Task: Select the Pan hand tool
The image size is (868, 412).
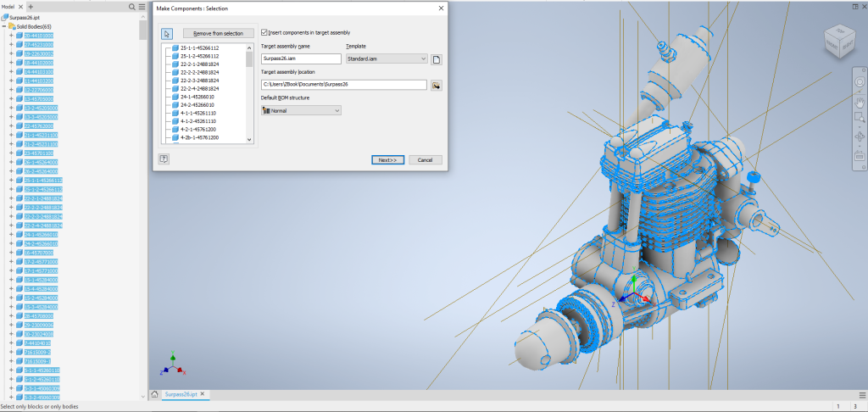Action: pos(859,102)
